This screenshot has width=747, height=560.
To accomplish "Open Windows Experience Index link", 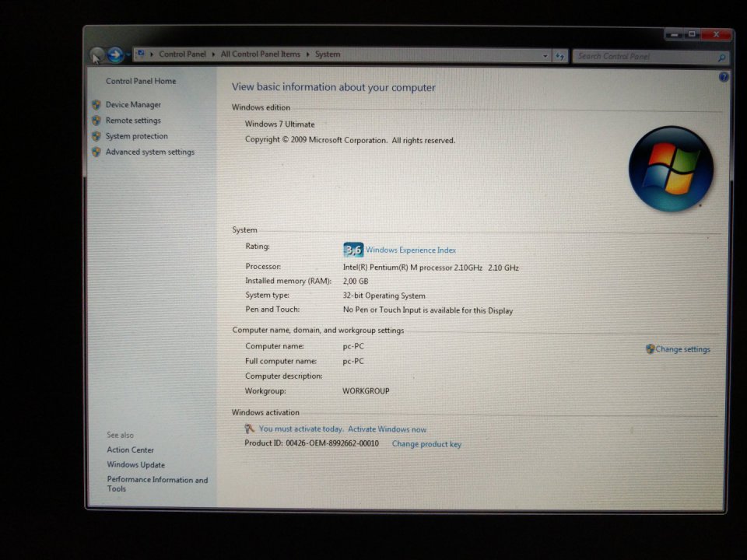I will (411, 250).
